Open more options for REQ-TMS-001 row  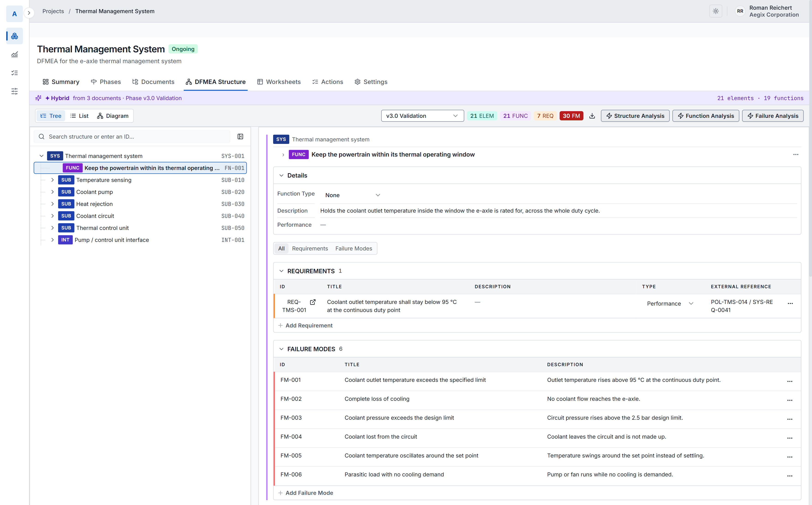[x=790, y=304]
